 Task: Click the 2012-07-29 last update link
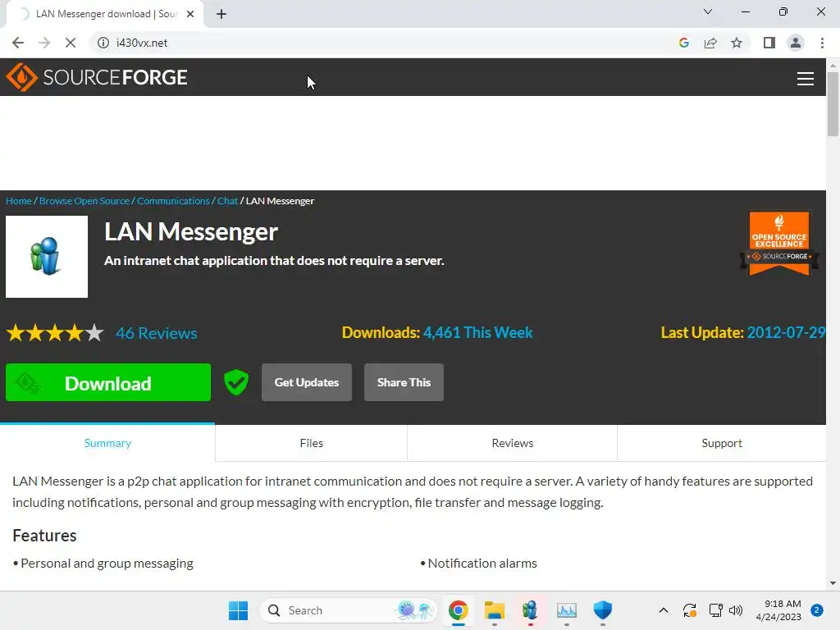point(786,333)
